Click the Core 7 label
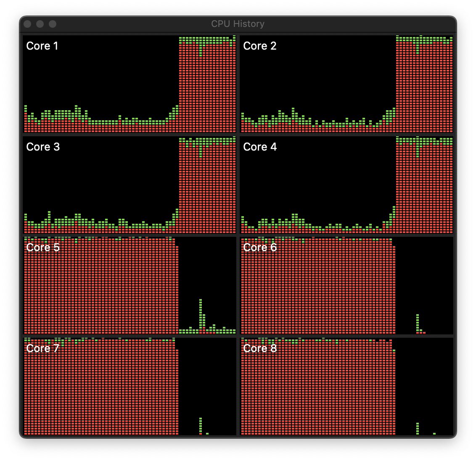 click(42, 348)
